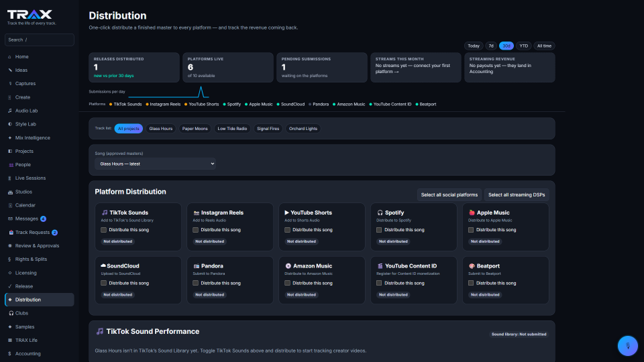Check Distribute this song for Instagram Reels
The height and width of the screenshot is (362, 644).
(195, 230)
